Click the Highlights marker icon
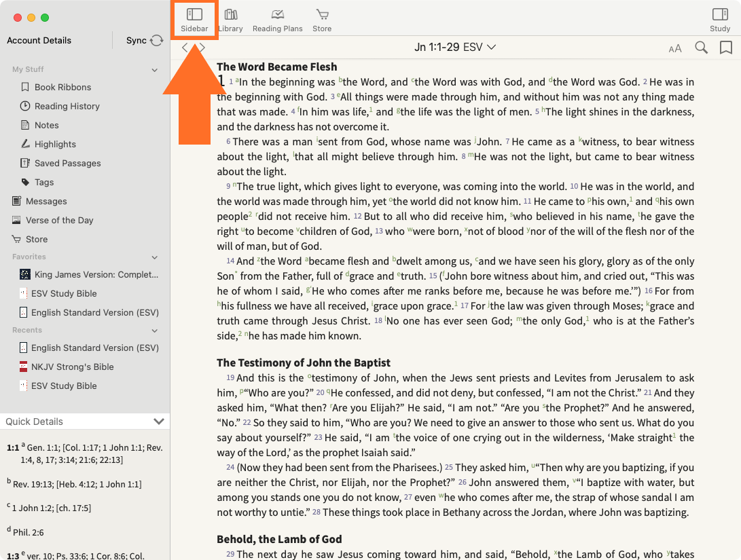Image resolution: width=741 pixels, height=560 pixels. tap(25, 143)
